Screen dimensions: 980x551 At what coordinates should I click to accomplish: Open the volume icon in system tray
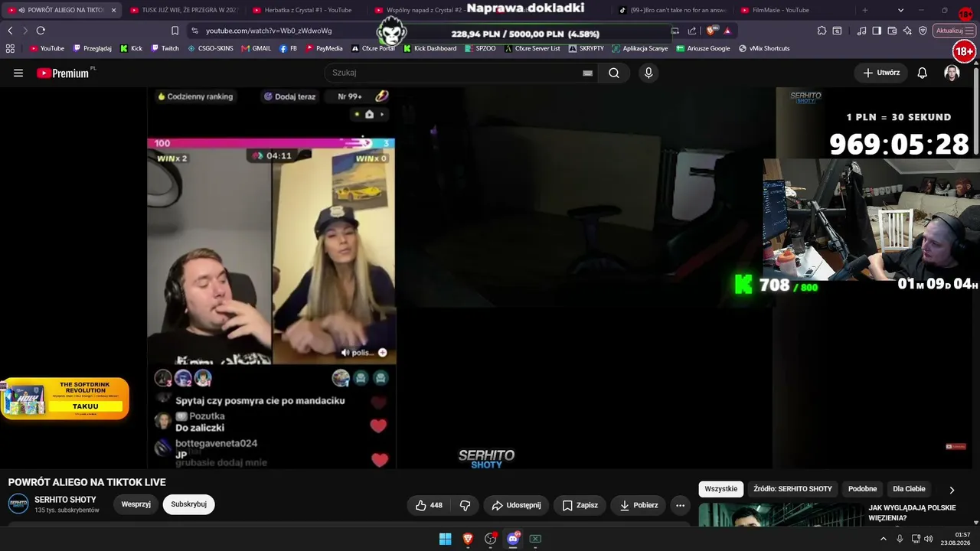(x=929, y=539)
